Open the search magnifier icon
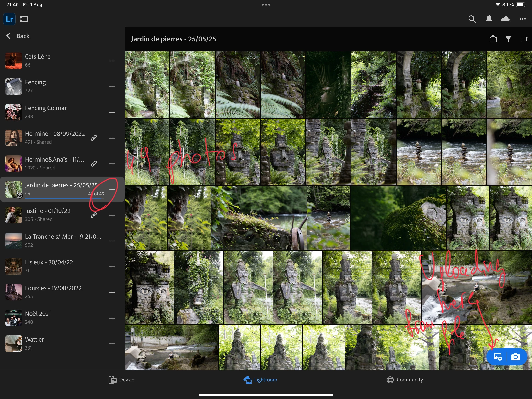Viewport: 532px width, 399px height. click(472, 19)
